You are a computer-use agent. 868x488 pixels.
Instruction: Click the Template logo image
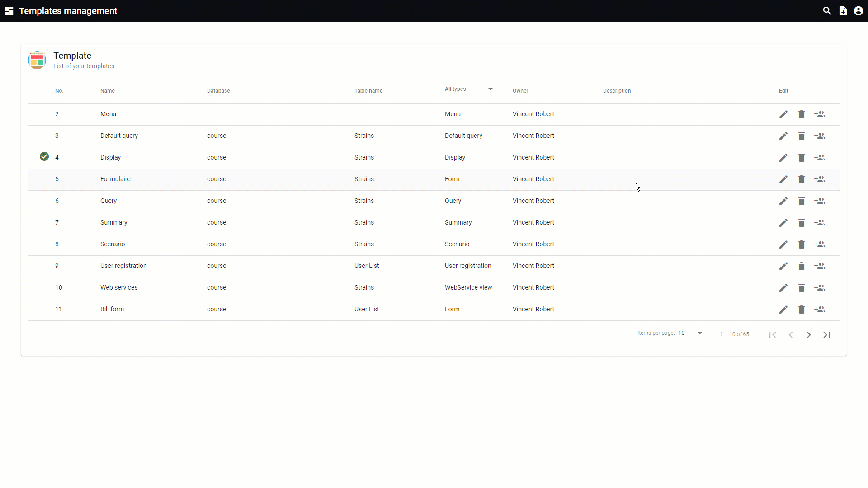pyautogui.click(x=37, y=60)
